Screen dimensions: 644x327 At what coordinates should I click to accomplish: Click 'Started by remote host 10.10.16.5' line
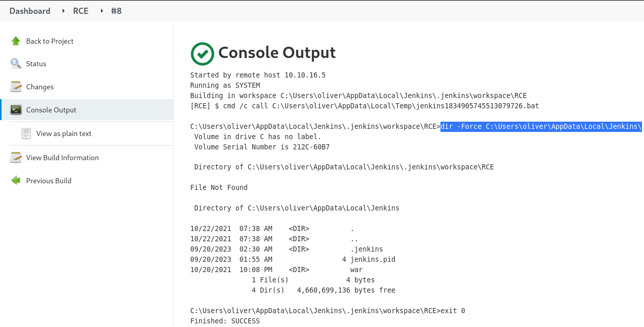pyautogui.click(x=258, y=75)
